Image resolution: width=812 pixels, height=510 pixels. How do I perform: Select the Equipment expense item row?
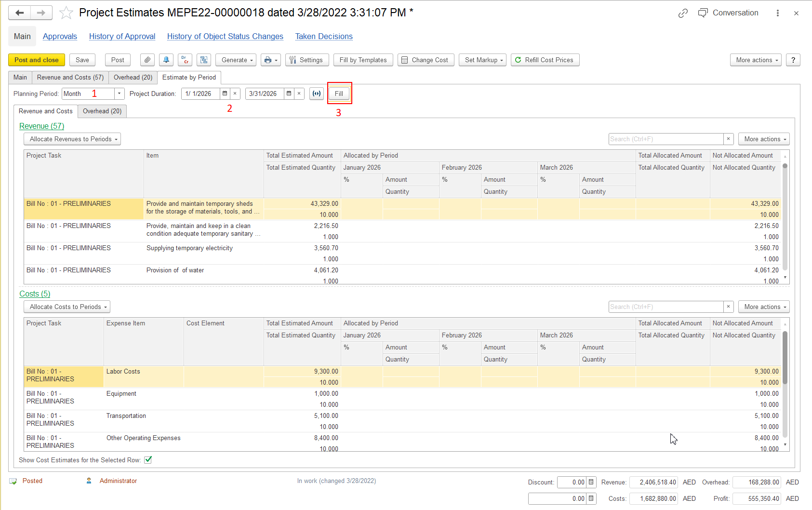[402, 399]
